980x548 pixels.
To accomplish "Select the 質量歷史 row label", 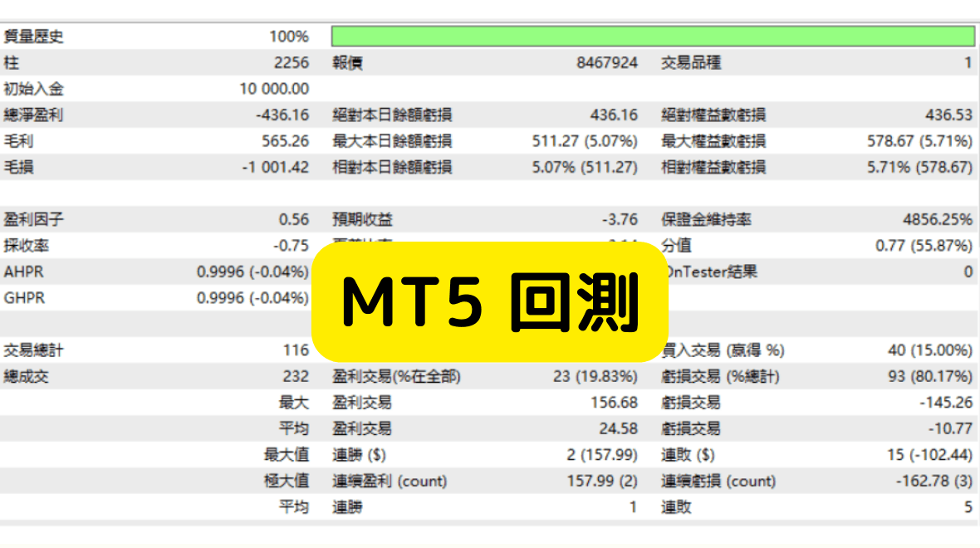I will tap(34, 37).
